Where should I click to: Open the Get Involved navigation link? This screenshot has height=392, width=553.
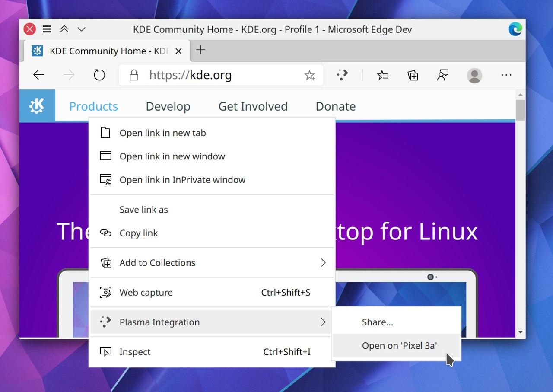coord(253,106)
